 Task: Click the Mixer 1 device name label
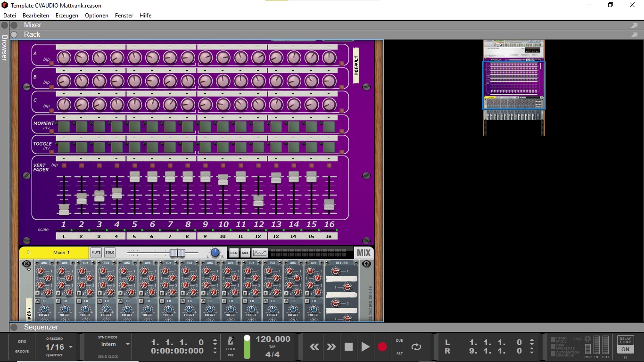point(61,253)
